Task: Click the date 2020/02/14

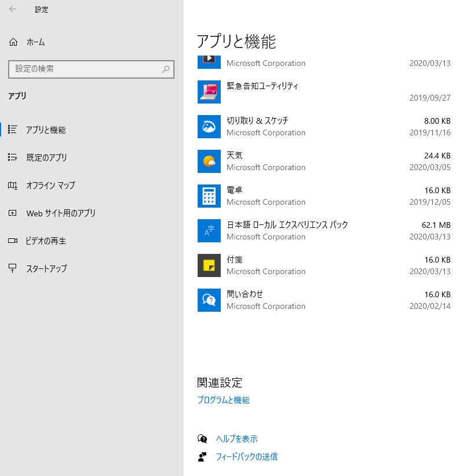Action: [x=430, y=306]
